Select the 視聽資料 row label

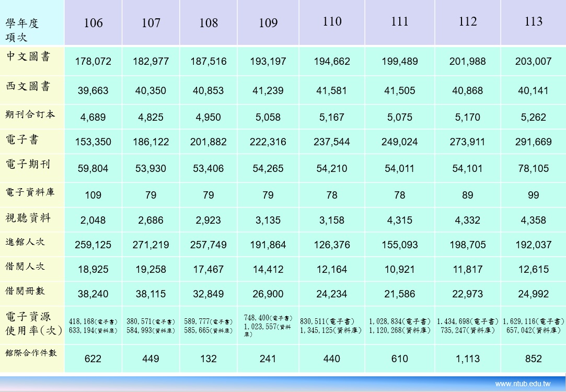click(x=28, y=217)
